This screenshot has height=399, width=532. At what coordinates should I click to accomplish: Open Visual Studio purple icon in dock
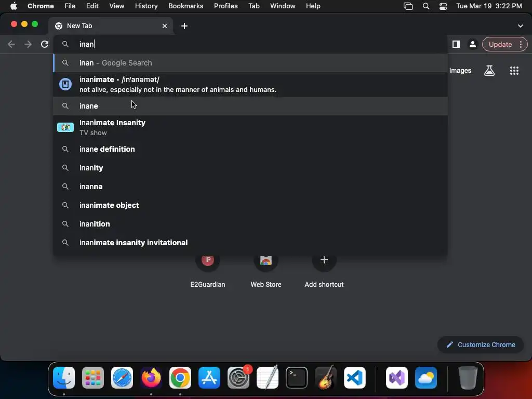pos(396,378)
